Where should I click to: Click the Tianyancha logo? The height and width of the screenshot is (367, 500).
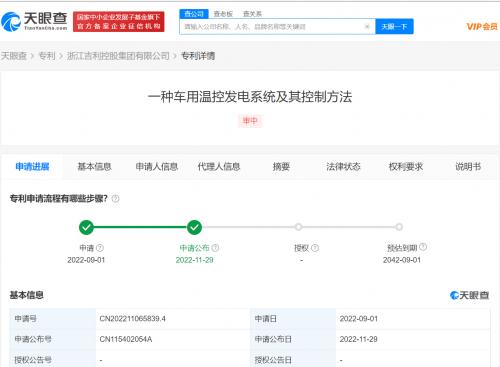(34, 21)
